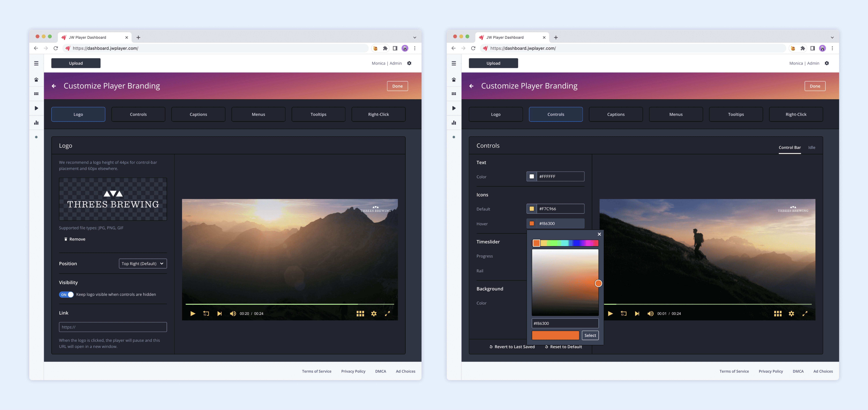Enter fullscreen using the player expand icon
This screenshot has height=410, width=868.
point(387,313)
